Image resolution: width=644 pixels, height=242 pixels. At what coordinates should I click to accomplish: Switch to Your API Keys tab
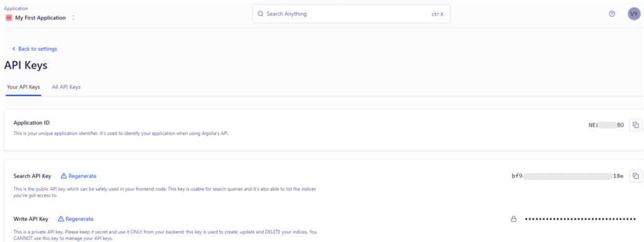(x=23, y=87)
